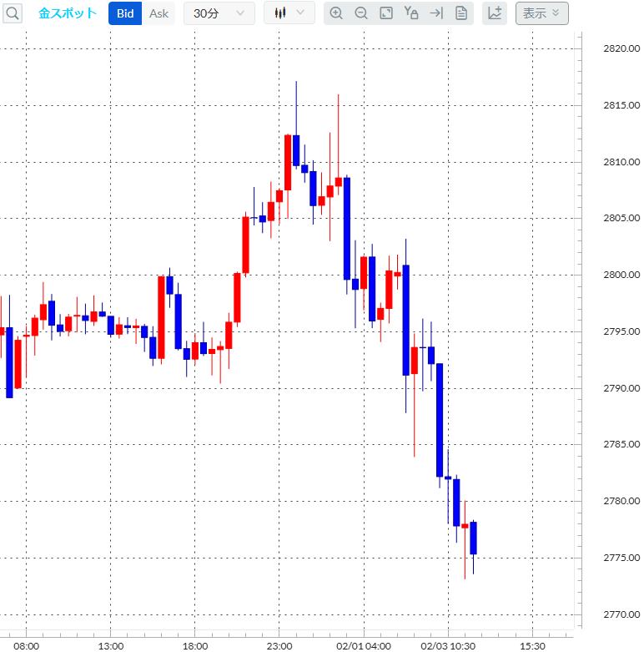Click the 2815.00 price axis label

621,105
